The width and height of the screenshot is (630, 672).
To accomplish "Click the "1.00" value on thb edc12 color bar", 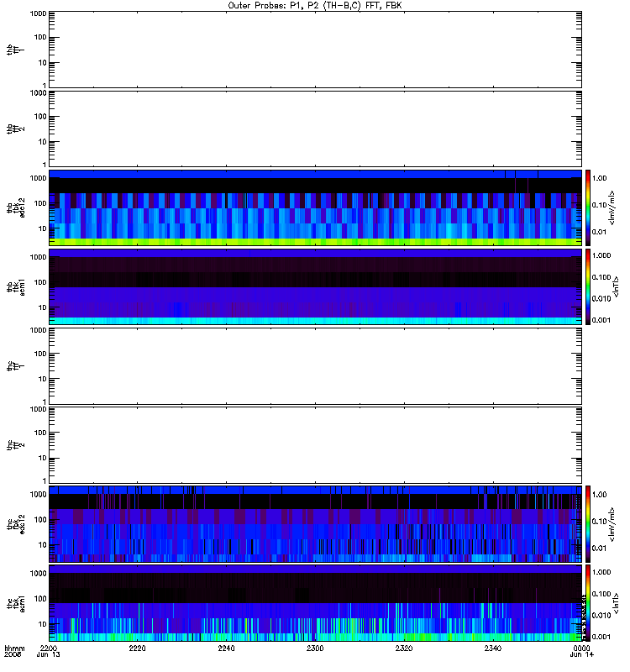I will point(599,178).
